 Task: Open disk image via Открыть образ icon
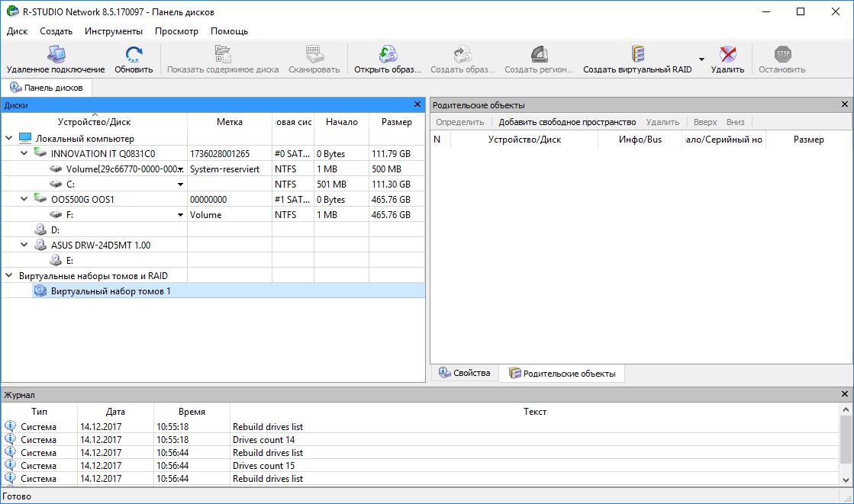click(x=387, y=55)
